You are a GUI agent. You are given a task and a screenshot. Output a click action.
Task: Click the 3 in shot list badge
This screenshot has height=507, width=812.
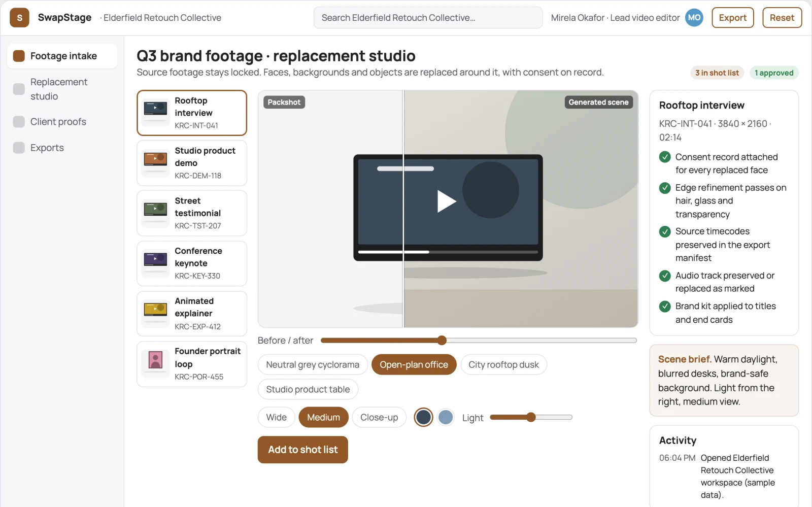click(717, 73)
